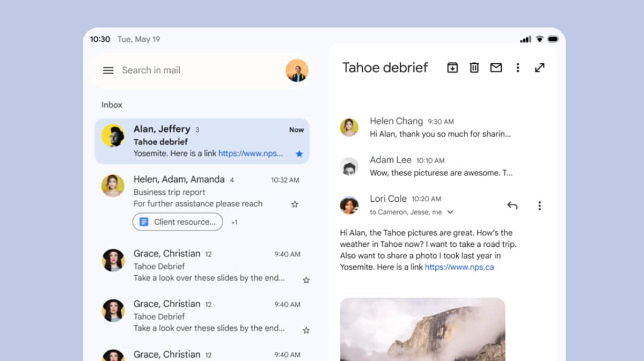Reply to Lori Cole's message

tap(513, 205)
